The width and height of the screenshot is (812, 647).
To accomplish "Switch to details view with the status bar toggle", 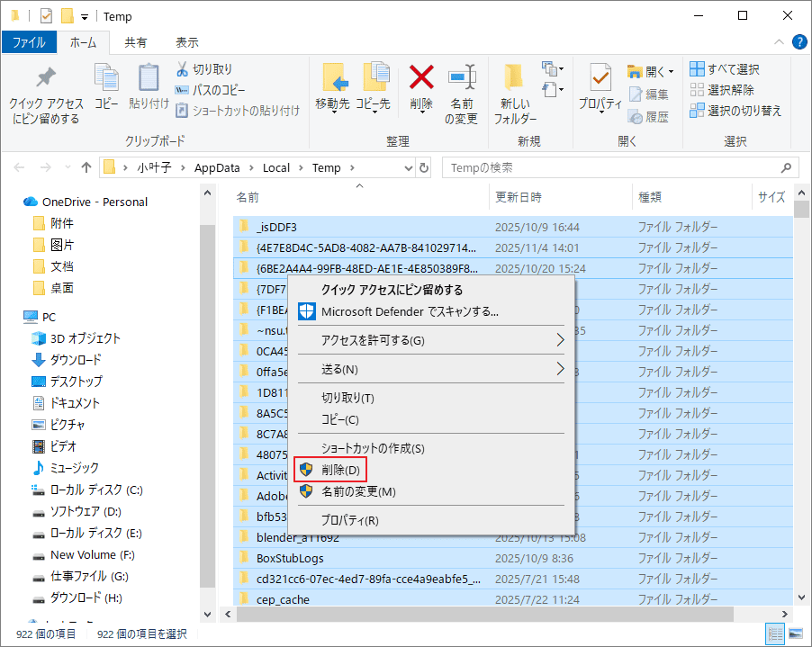I will [x=776, y=634].
